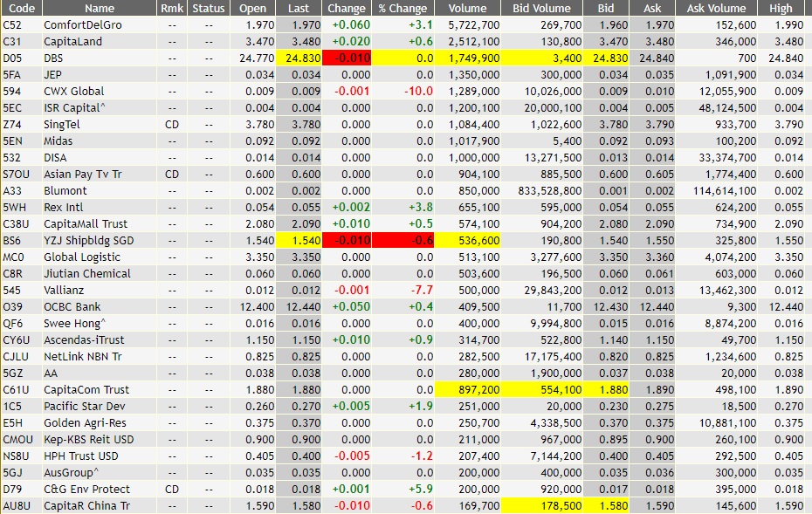
Task: Select the CWX Global row name
Action: pyautogui.click(x=74, y=91)
